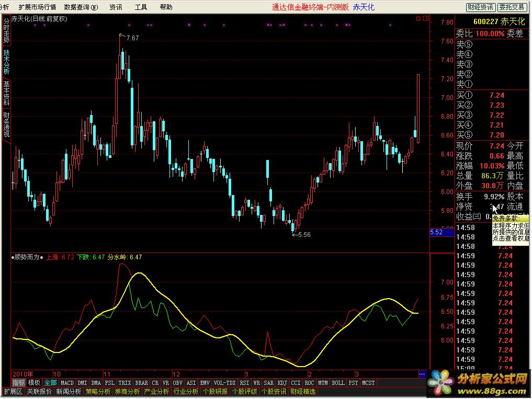Switch indicator to RSI
This screenshot has height=399, width=532.
tap(244, 383)
